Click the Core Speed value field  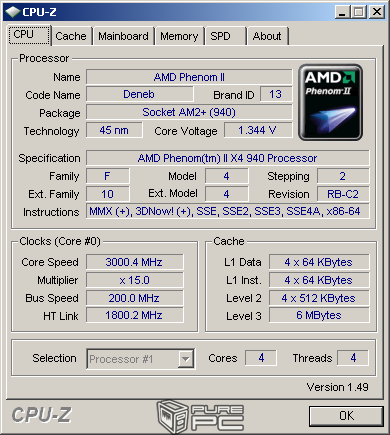click(135, 262)
